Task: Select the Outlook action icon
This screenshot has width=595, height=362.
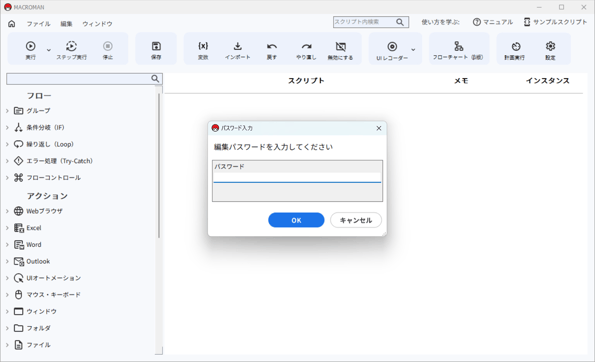Action: (x=19, y=261)
